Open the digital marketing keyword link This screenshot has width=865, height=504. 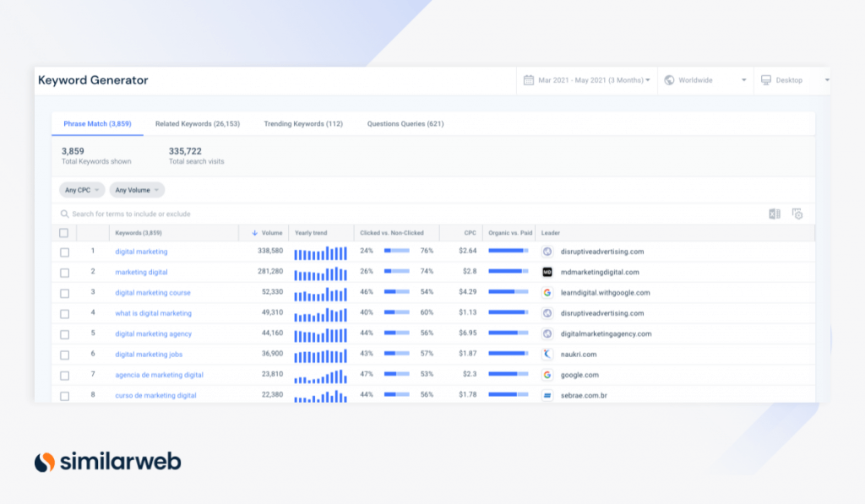click(x=141, y=252)
